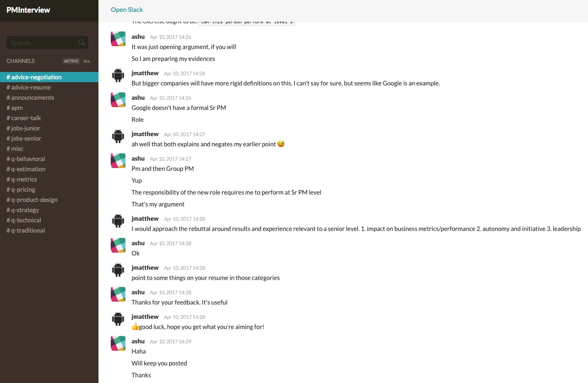Click jmatthew's avatar beside the rebuttal message

tap(118, 221)
